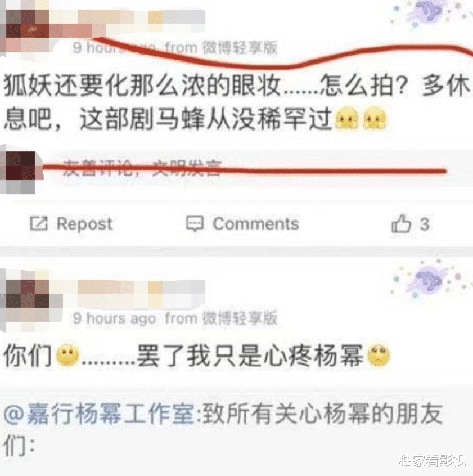Open @嘉行杨幂工作室 mention link

(99, 413)
